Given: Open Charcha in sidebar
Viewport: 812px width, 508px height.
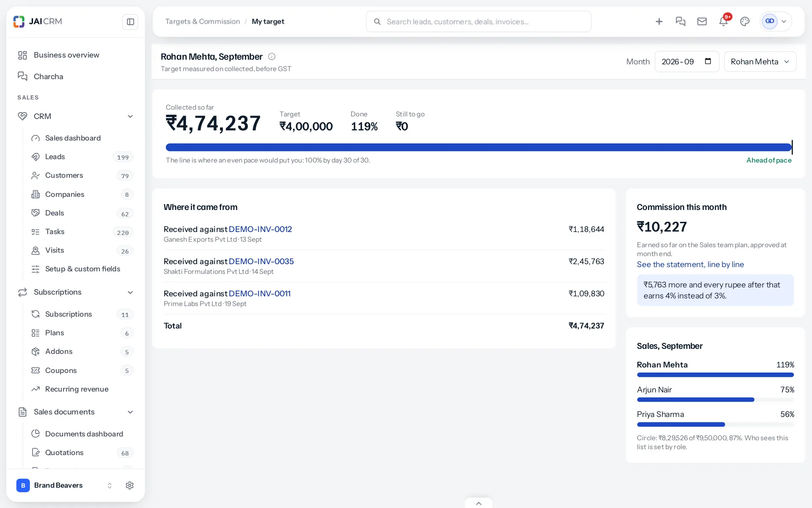Looking at the screenshot, I should tap(75, 77).
